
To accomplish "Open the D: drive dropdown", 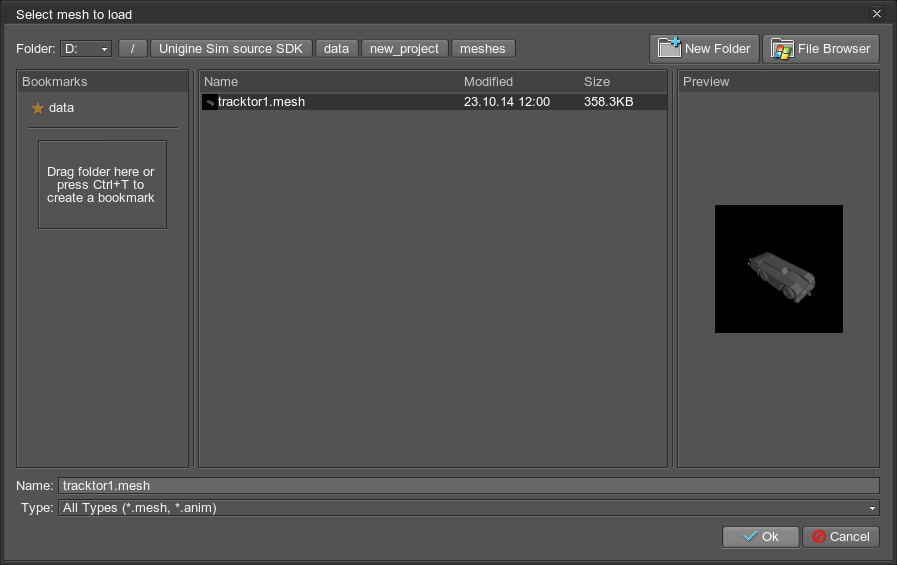I will 86,49.
